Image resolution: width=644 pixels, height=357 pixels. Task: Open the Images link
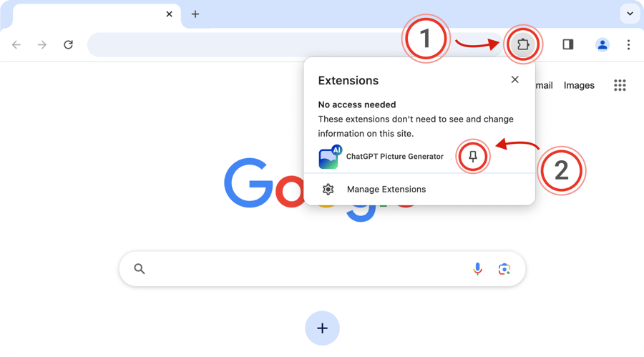579,85
